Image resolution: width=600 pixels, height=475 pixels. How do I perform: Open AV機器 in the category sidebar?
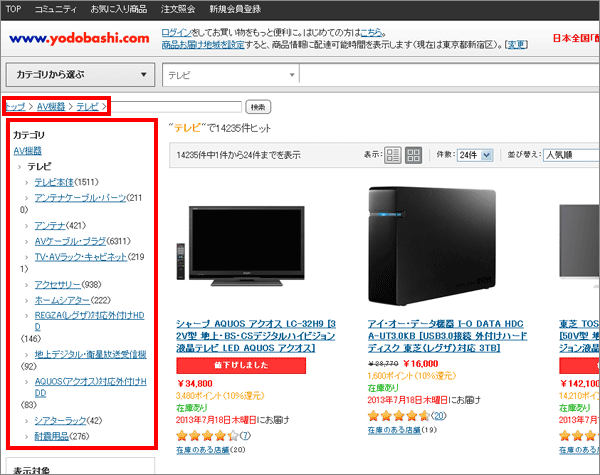(x=28, y=151)
